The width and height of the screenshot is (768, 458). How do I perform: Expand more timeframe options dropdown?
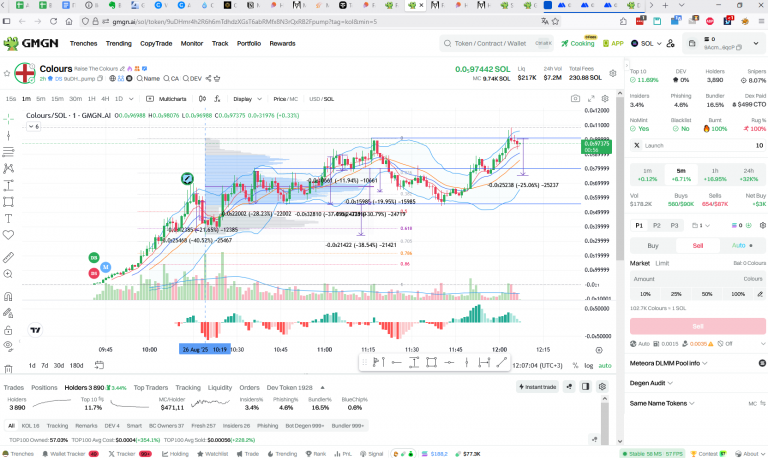tap(131, 99)
